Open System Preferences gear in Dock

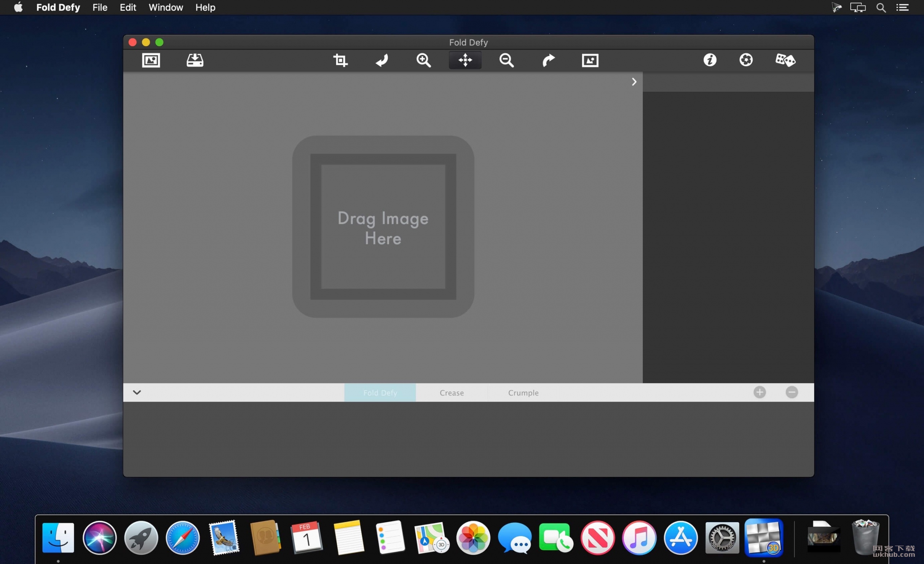coord(722,538)
